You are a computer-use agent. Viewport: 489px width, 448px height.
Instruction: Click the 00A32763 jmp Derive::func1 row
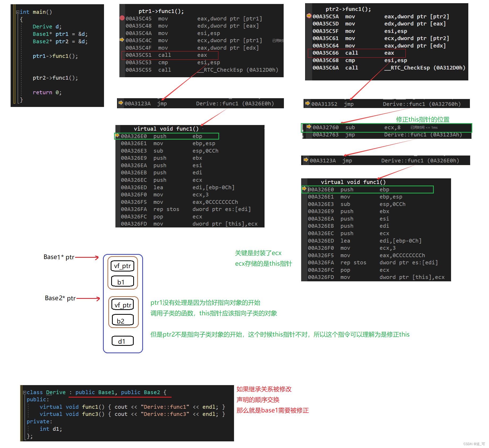[387, 135]
